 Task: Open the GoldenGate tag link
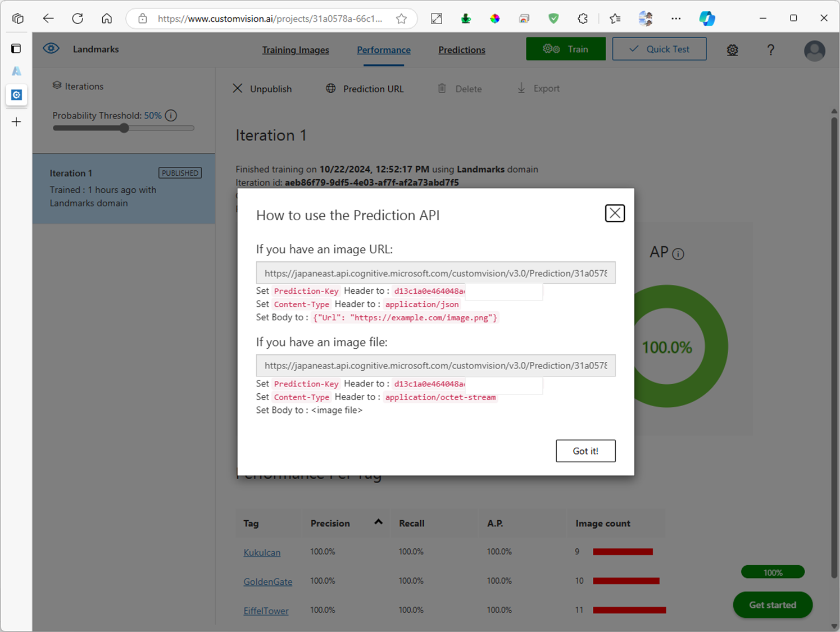click(x=267, y=581)
